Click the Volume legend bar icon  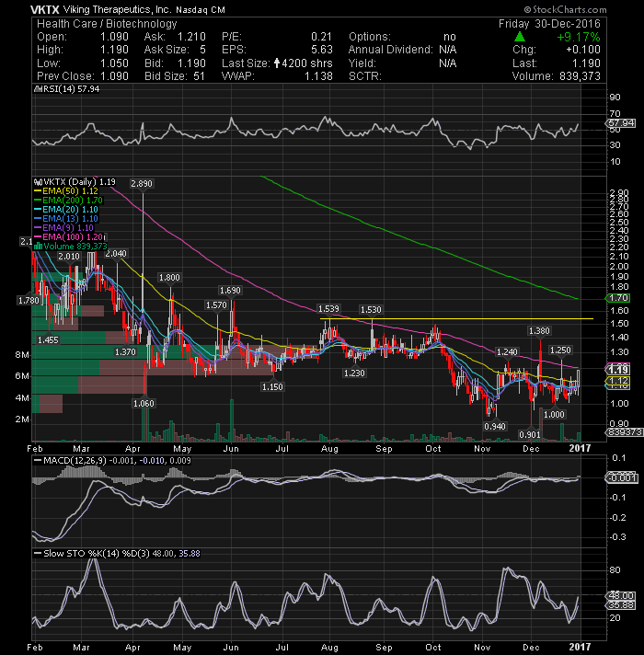click(38, 247)
